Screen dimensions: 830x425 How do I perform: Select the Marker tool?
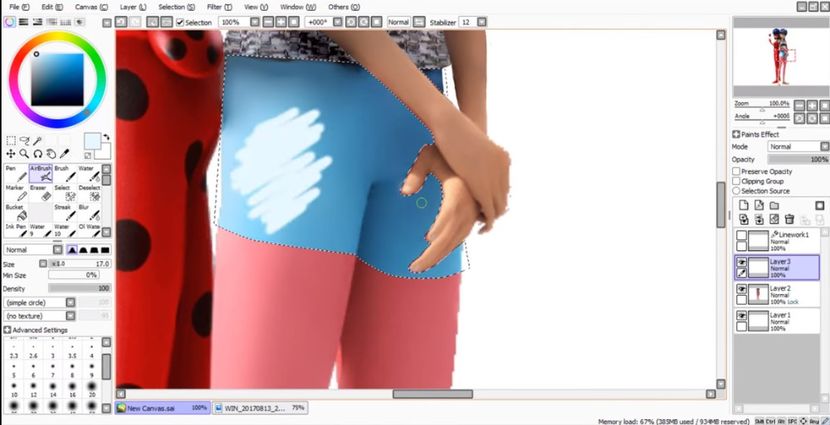pyautogui.click(x=16, y=193)
